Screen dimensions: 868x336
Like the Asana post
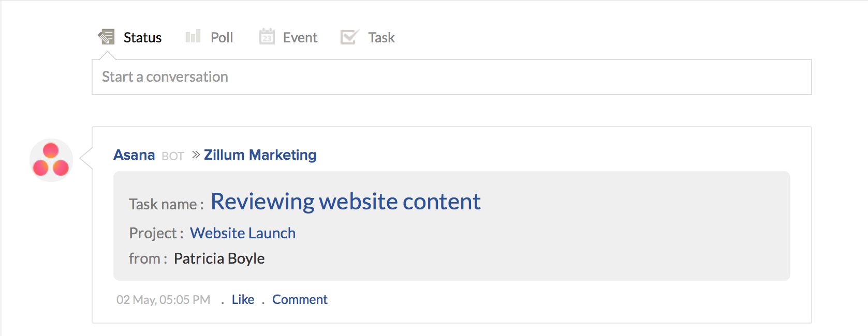click(x=243, y=300)
